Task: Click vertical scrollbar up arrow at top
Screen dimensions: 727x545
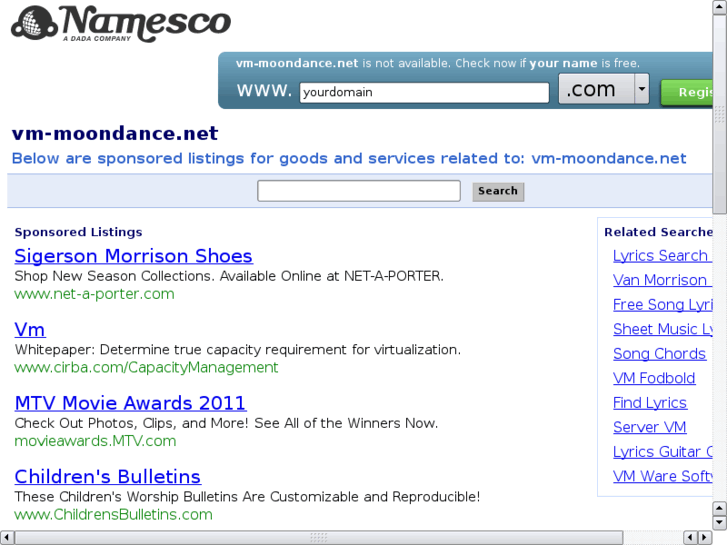Action: click(x=720, y=7)
